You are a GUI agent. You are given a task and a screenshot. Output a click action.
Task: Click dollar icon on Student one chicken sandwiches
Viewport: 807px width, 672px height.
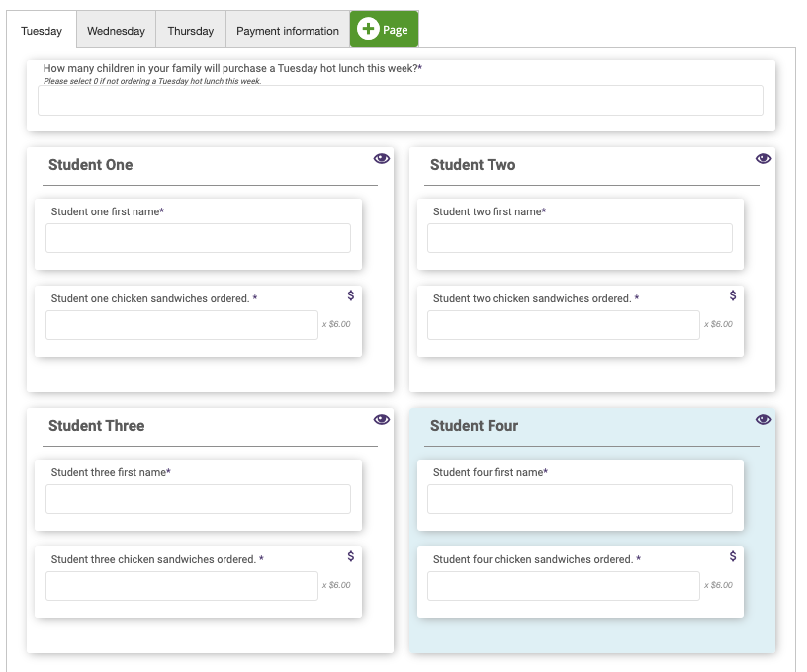tap(350, 295)
